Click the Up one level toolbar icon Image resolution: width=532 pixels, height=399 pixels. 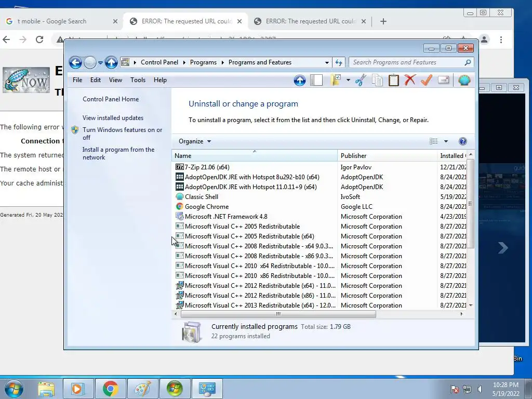pos(300,81)
